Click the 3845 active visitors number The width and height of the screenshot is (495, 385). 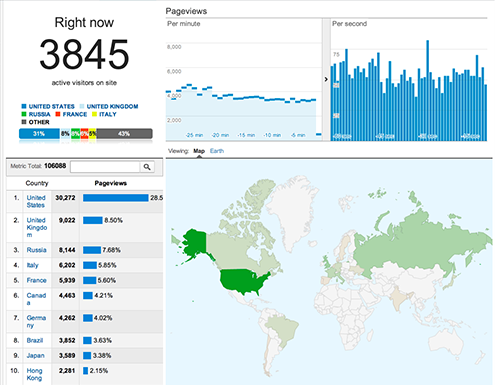[84, 54]
